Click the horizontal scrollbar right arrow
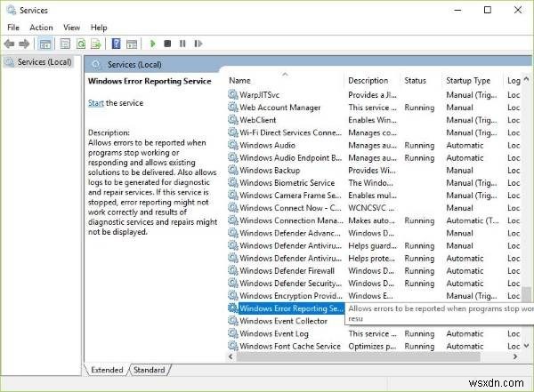 pyautogui.click(x=515, y=356)
